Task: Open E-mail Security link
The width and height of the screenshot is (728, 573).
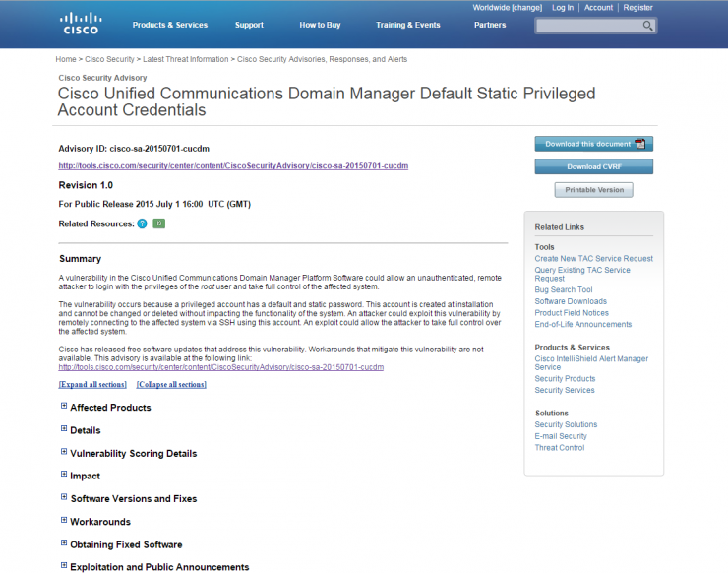Action: [561, 436]
